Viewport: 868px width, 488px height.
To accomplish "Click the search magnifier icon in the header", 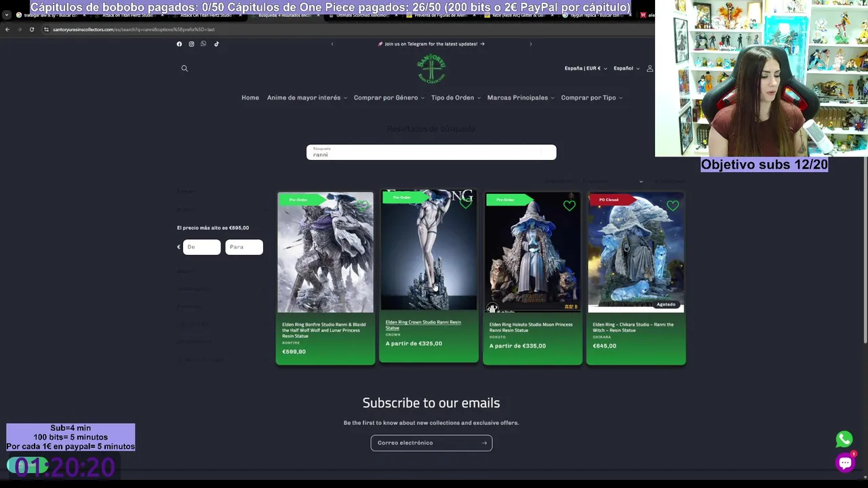I will coord(184,68).
